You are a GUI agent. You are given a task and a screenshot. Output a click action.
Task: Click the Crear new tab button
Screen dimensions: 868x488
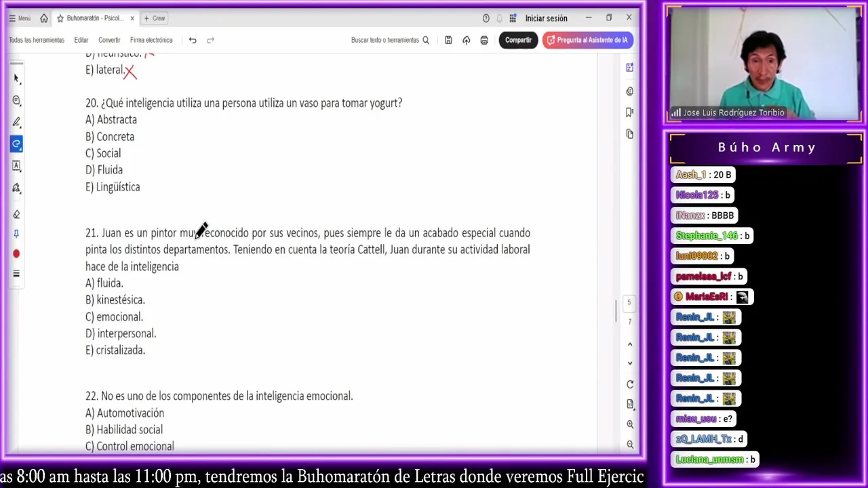(x=155, y=18)
